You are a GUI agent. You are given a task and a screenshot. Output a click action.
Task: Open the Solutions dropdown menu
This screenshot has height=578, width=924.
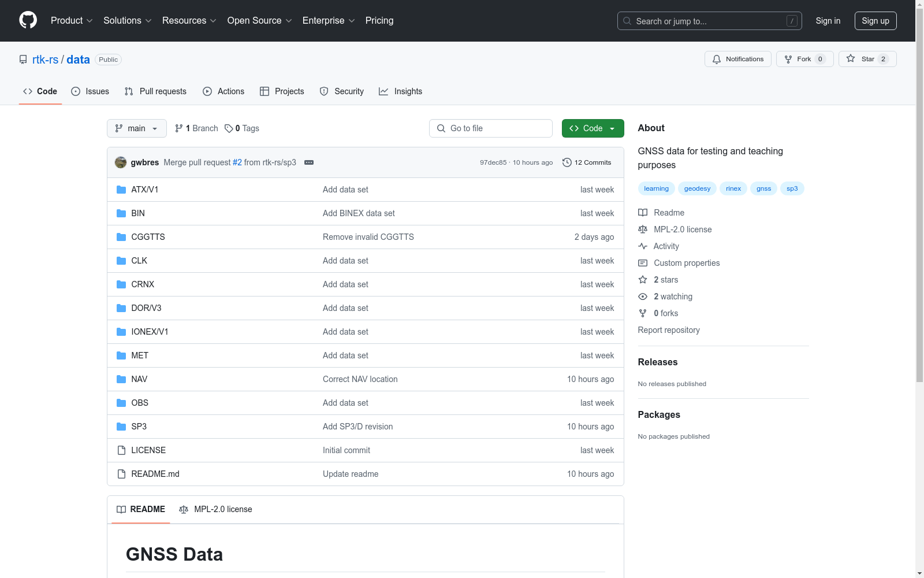pyautogui.click(x=128, y=20)
